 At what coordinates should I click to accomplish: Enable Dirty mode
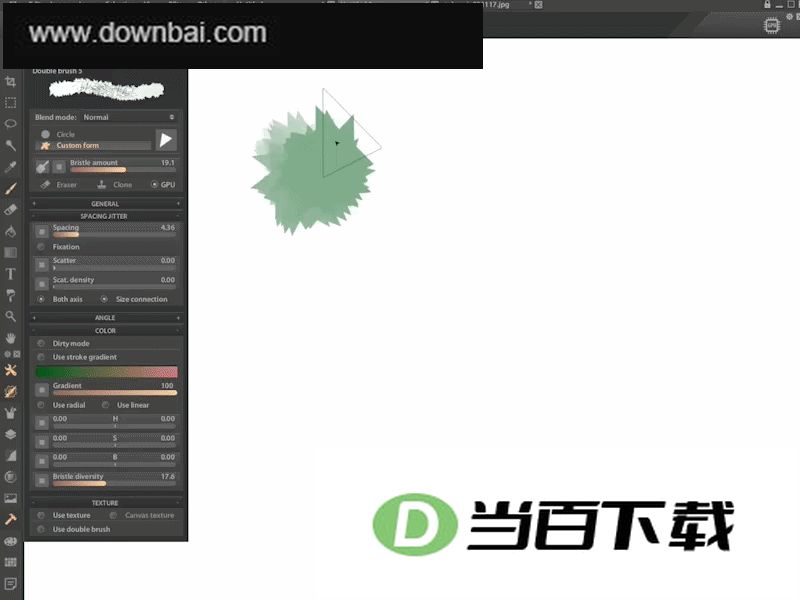coord(63,344)
